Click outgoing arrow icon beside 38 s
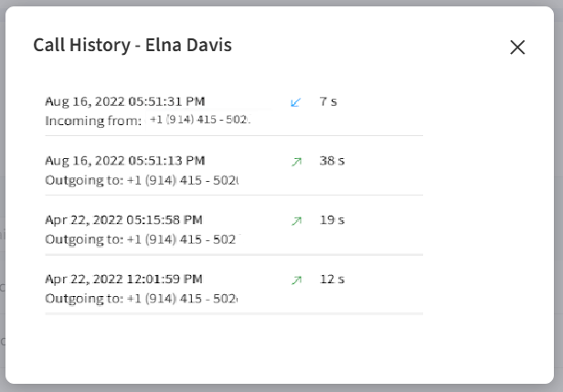Image resolution: width=563 pixels, height=392 pixels. (x=295, y=162)
